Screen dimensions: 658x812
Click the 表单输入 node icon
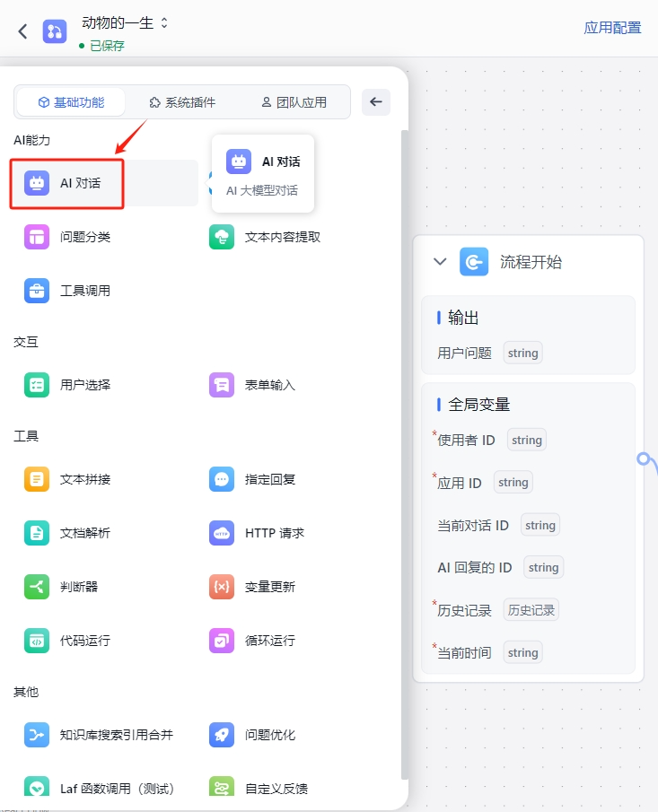pyautogui.click(x=222, y=385)
